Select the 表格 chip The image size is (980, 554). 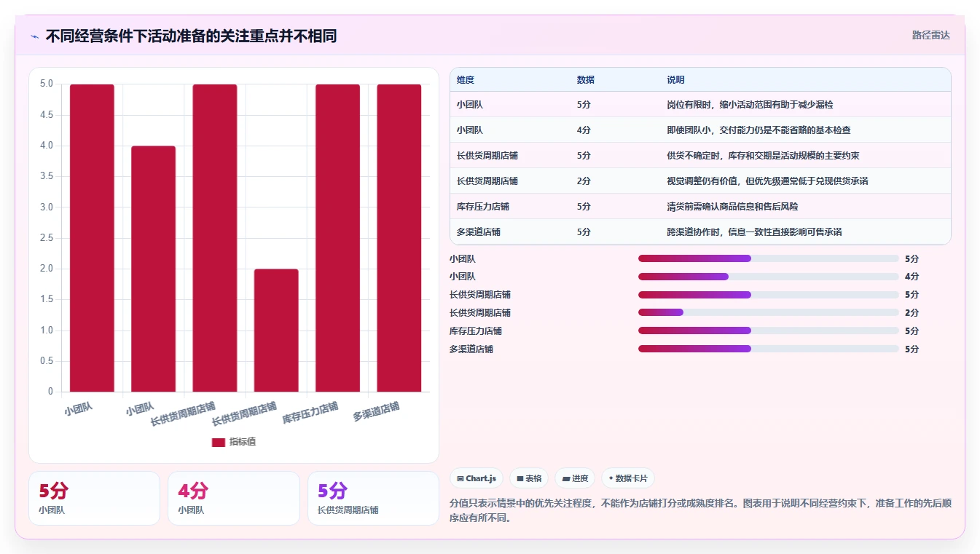529,478
